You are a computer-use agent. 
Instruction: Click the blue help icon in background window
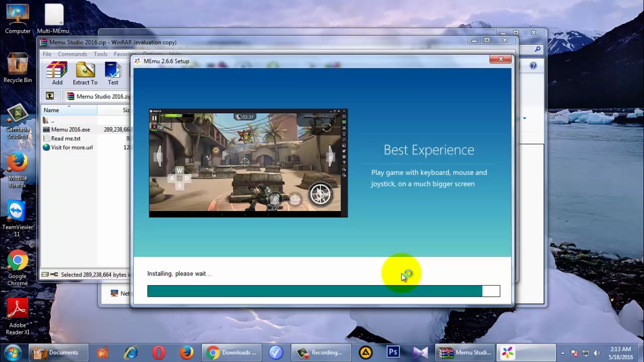[533, 65]
